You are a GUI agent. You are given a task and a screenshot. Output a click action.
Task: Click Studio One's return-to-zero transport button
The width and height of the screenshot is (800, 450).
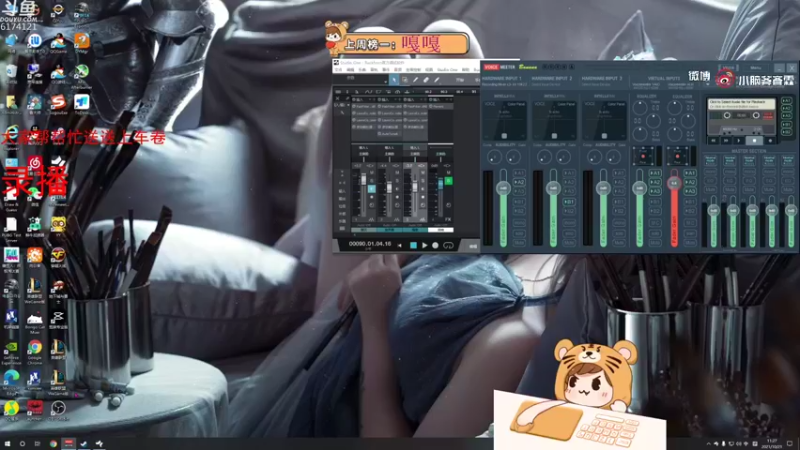pos(400,245)
